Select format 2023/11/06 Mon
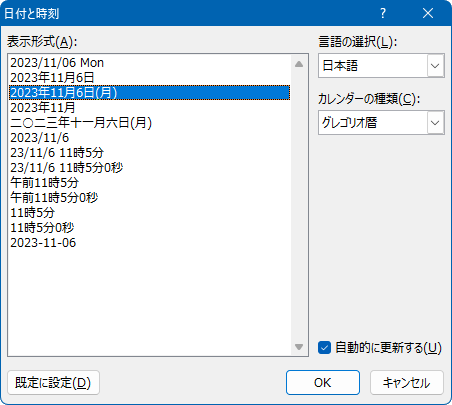The image size is (452, 405). 150,63
